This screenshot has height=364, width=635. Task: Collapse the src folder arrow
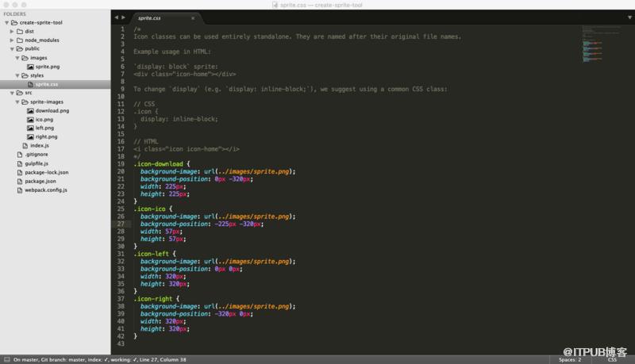pos(12,93)
